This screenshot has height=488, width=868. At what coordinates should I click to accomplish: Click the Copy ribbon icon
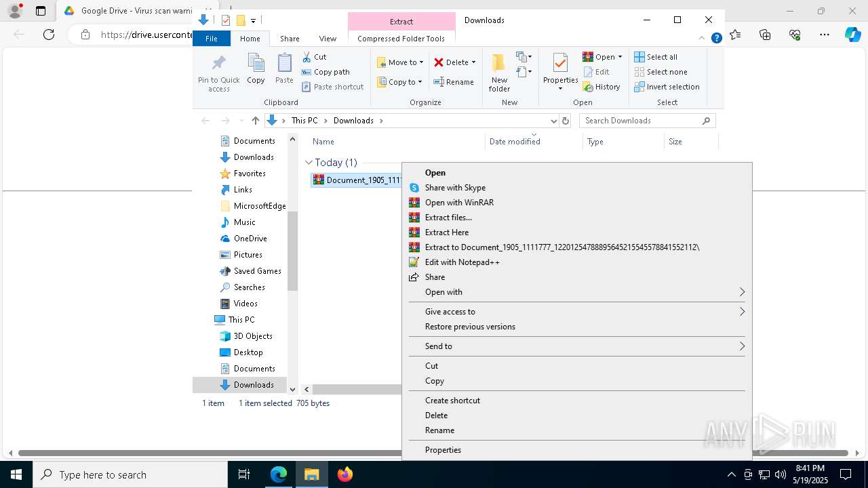pos(256,69)
